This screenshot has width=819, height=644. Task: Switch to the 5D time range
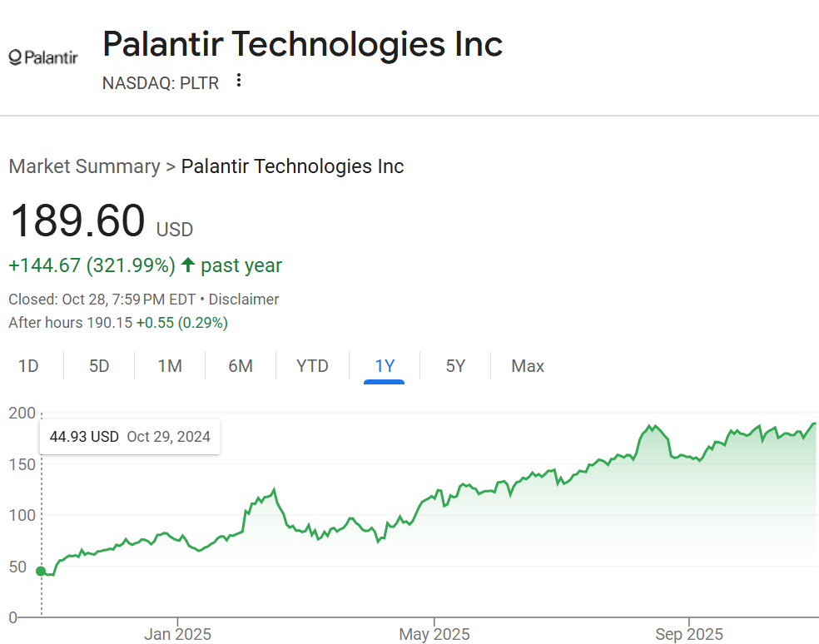click(x=99, y=365)
